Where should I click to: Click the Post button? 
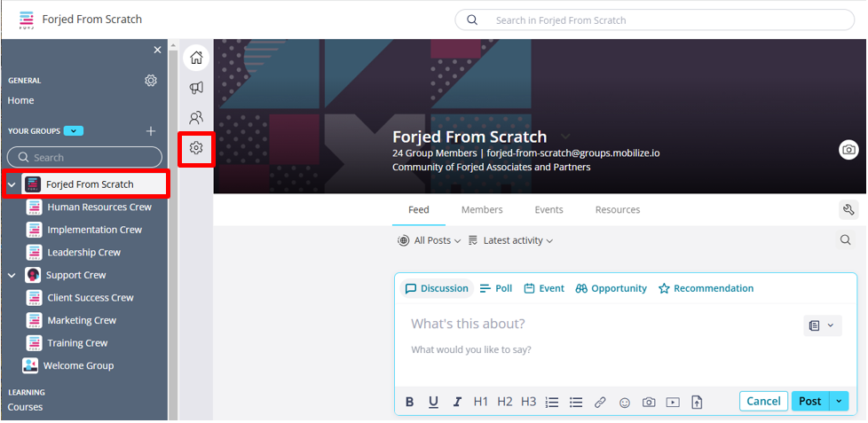(x=810, y=402)
